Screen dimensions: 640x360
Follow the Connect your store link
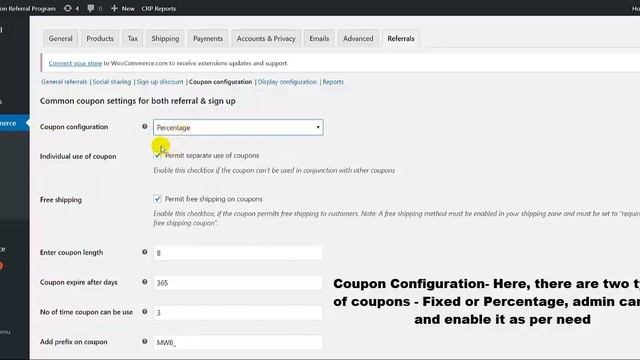(75, 63)
